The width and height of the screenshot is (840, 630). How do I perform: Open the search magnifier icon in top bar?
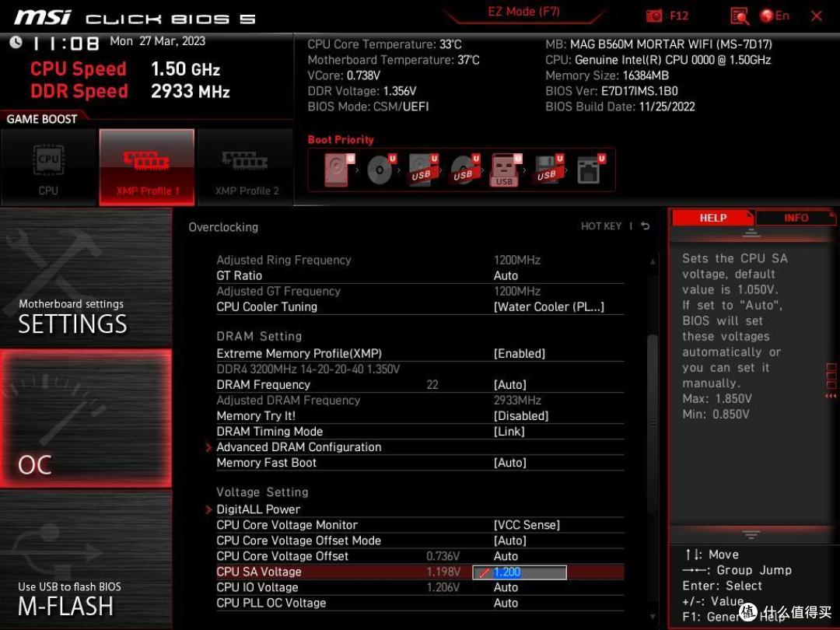(740, 16)
